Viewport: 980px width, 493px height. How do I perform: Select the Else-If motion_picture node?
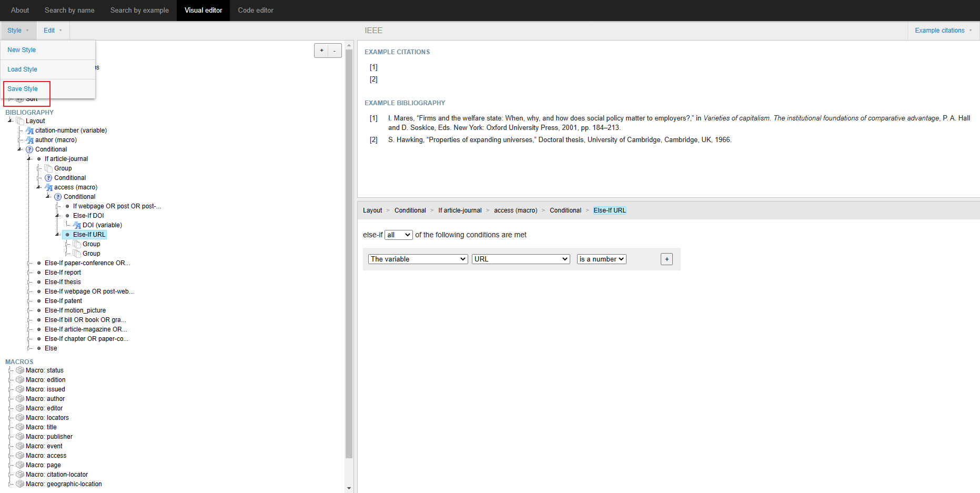(75, 310)
